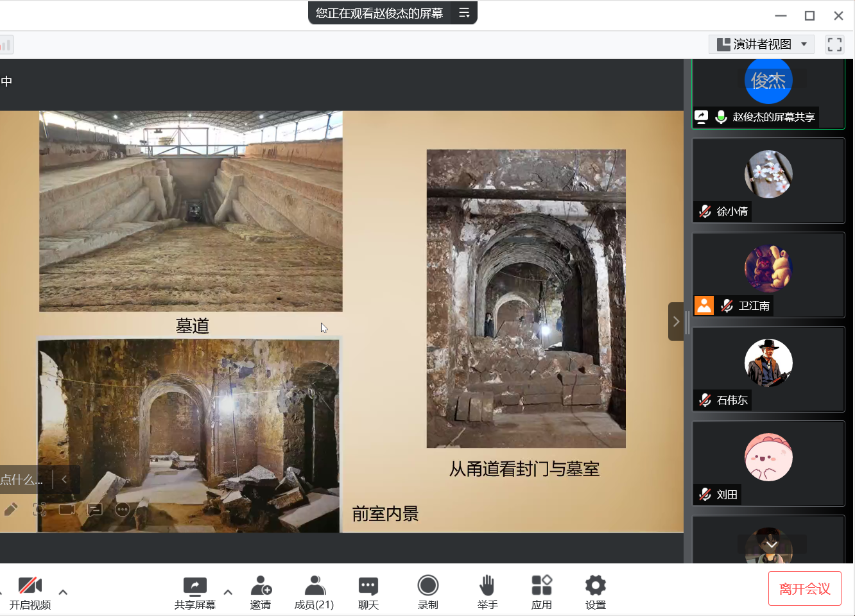Expand share options arrow beside 共享屏幕
The image size is (855, 616).
click(228, 592)
